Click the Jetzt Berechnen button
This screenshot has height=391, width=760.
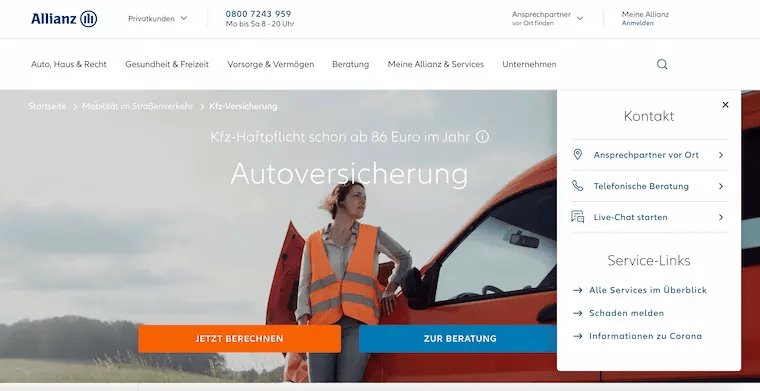click(239, 339)
